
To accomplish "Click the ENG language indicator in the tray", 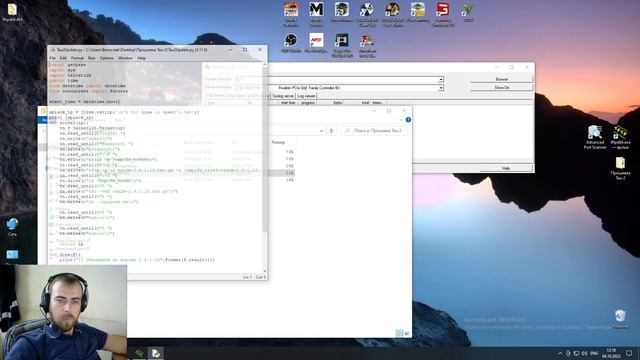I will tap(594, 353).
